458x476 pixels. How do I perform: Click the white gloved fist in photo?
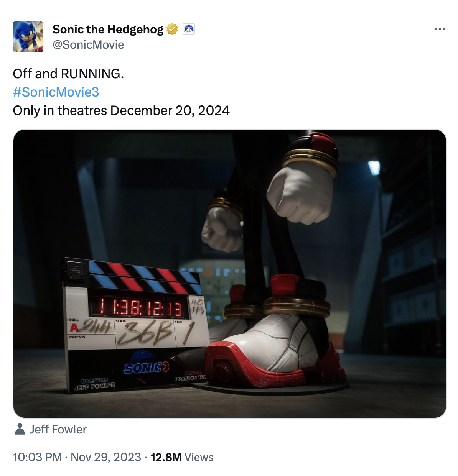click(x=300, y=194)
